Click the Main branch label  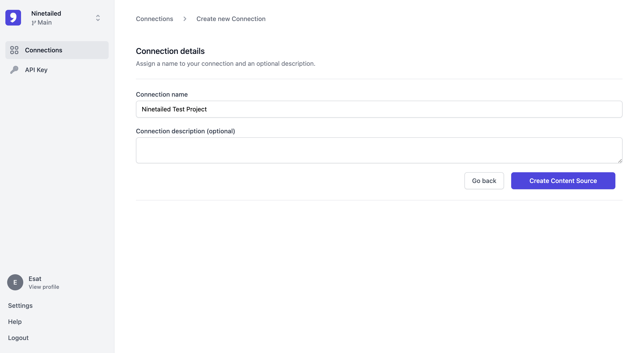pos(44,23)
